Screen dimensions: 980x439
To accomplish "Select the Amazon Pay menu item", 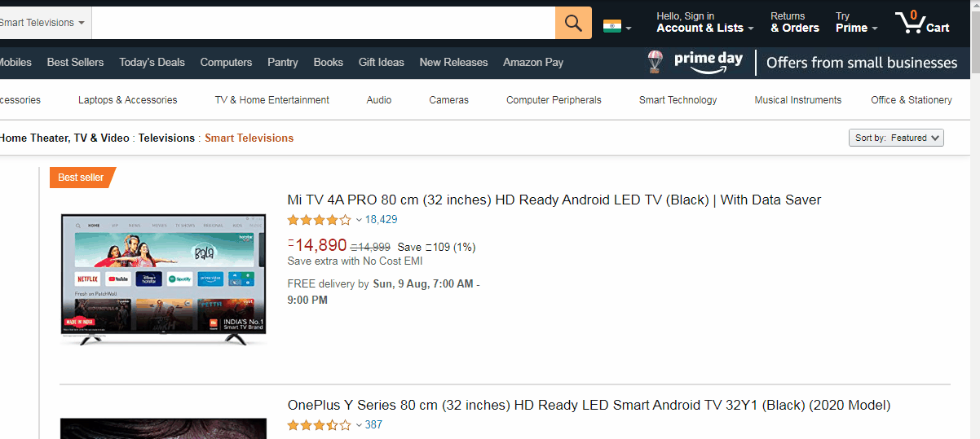I will pos(533,62).
